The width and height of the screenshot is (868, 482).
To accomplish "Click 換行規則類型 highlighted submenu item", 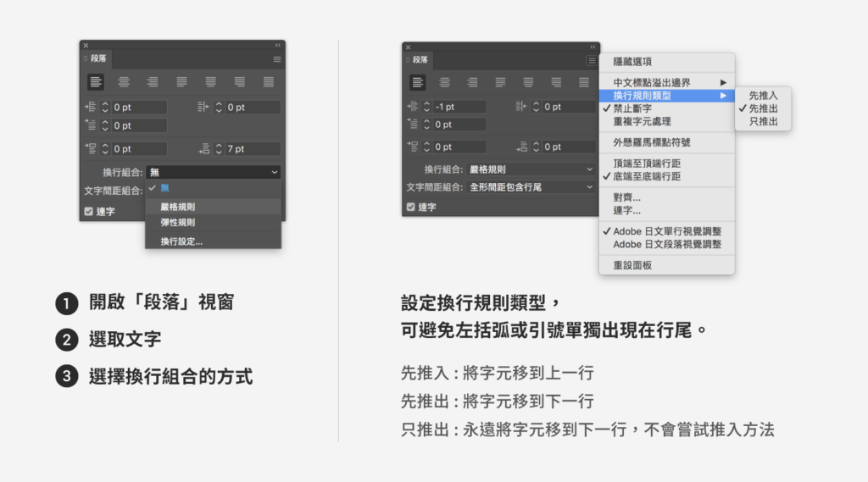I will click(x=666, y=96).
